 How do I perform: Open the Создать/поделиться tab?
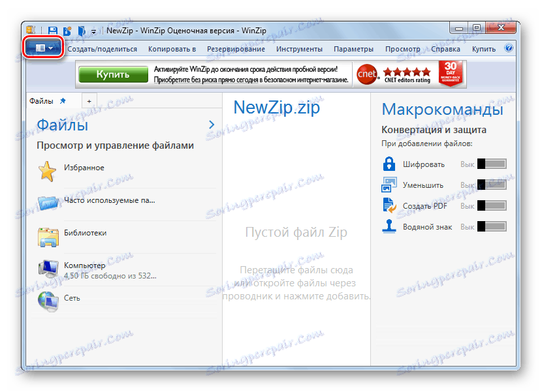point(103,49)
